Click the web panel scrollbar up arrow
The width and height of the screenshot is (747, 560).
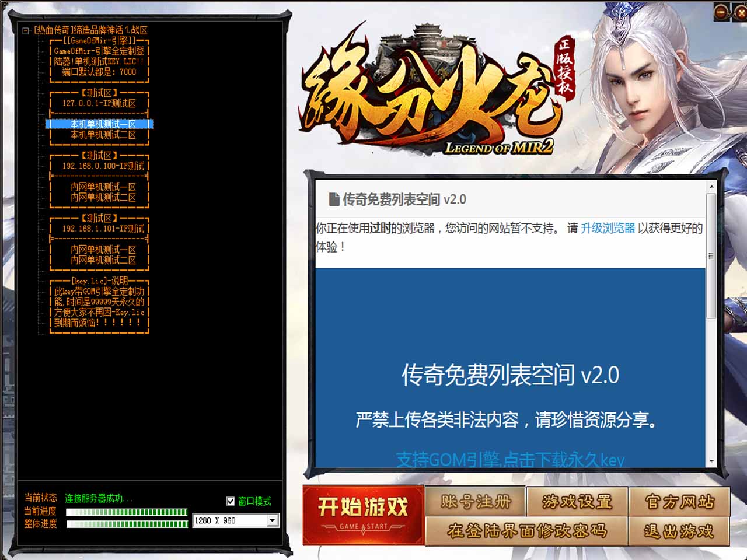click(711, 187)
